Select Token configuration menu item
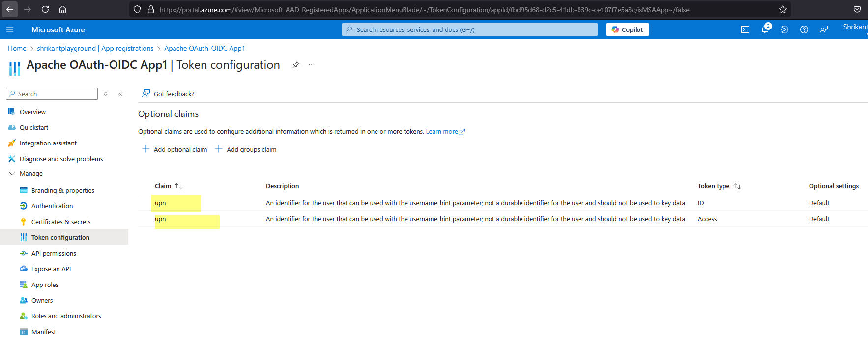868x343 pixels. tap(64, 237)
